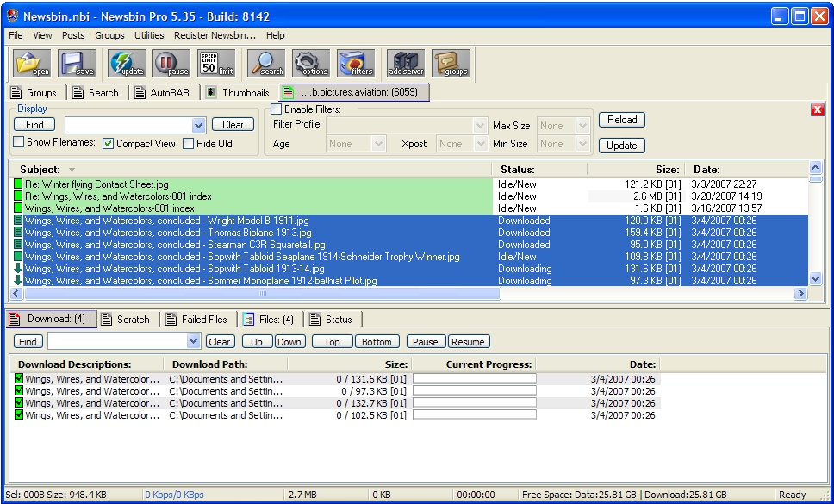The image size is (834, 504).
Task: Click the Groups scroll toolbar icon
Action: [451, 63]
